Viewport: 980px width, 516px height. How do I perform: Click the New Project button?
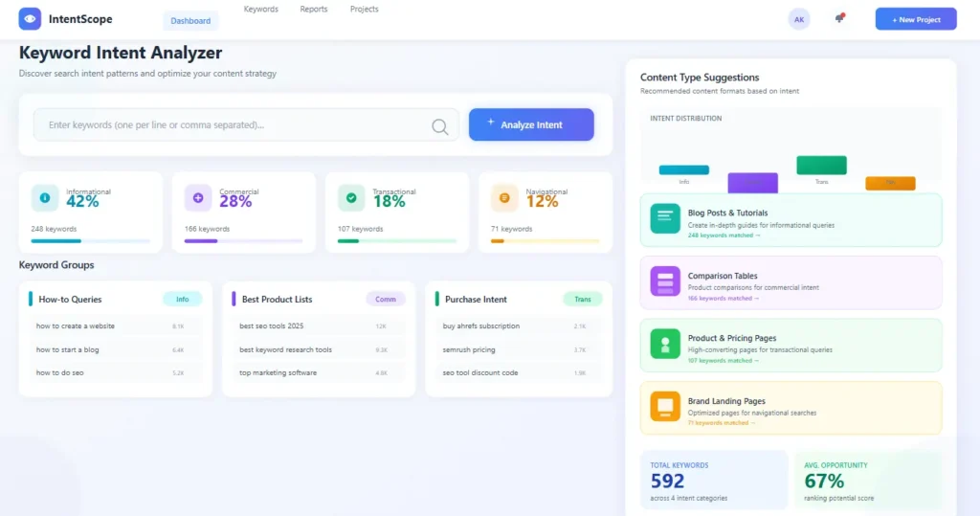click(916, 19)
